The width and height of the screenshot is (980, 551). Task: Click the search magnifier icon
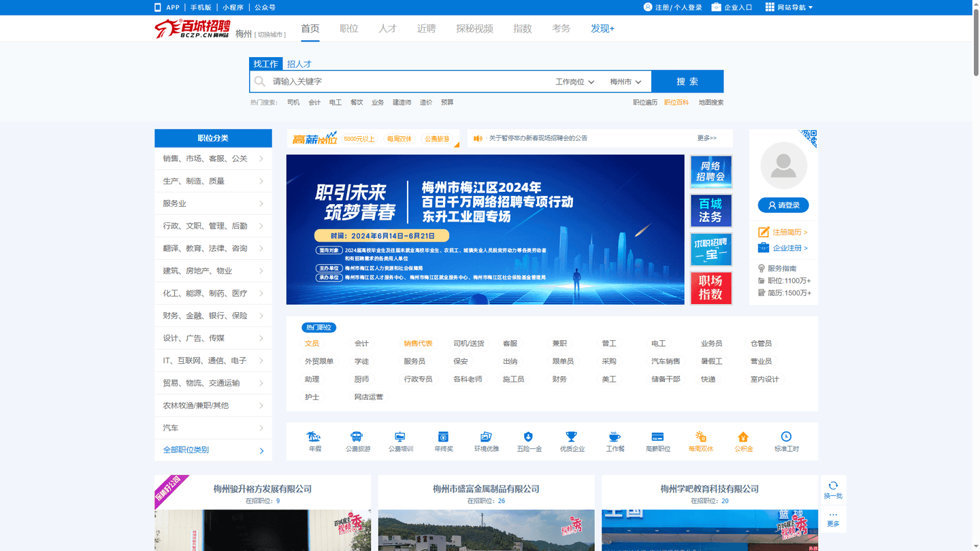coord(260,82)
